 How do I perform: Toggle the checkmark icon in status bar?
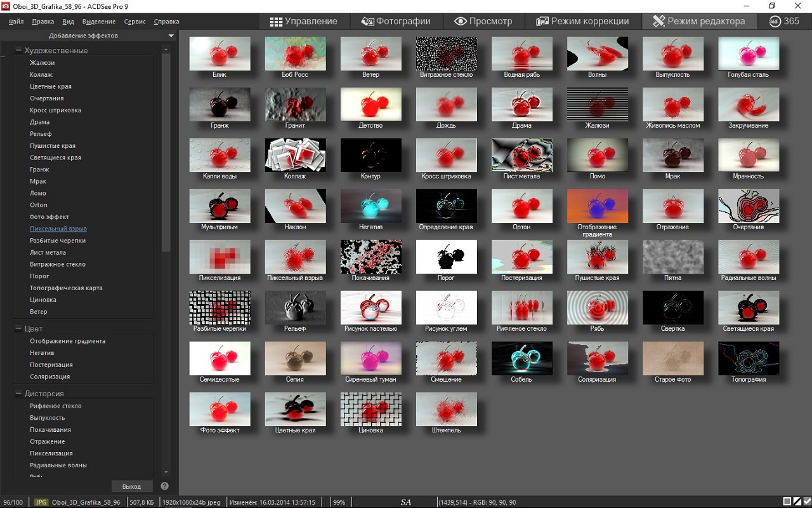806,502
